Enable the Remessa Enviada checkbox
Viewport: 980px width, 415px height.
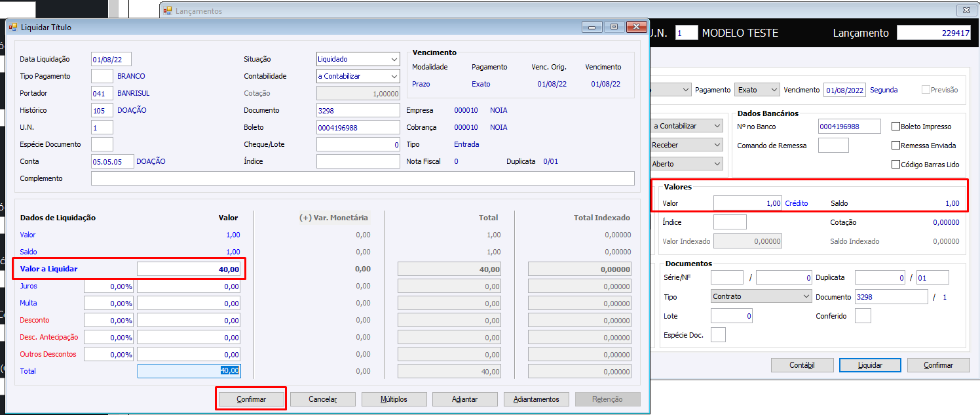pyautogui.click(x=895, y=146)
